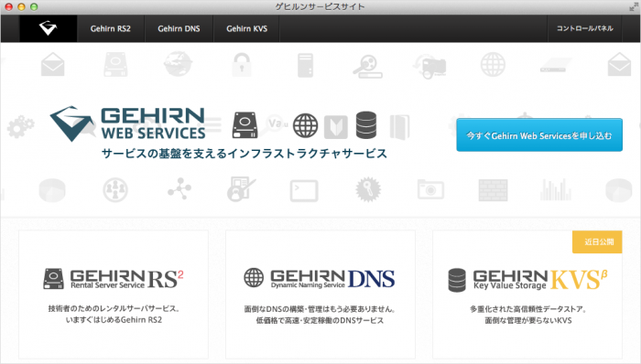Click the fullscreen arrows icon in the title bar
This screenshot has height=364, width=641.
(x=634, y=7)
